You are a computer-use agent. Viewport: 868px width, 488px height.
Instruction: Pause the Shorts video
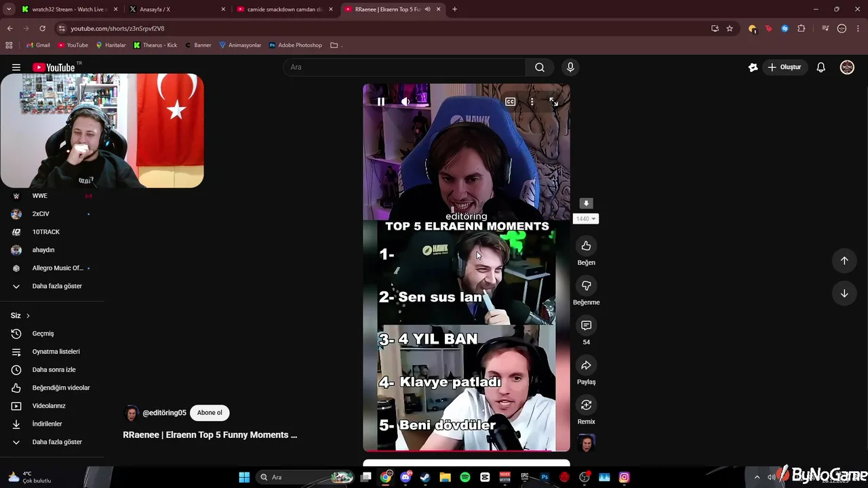pos(381,102)
